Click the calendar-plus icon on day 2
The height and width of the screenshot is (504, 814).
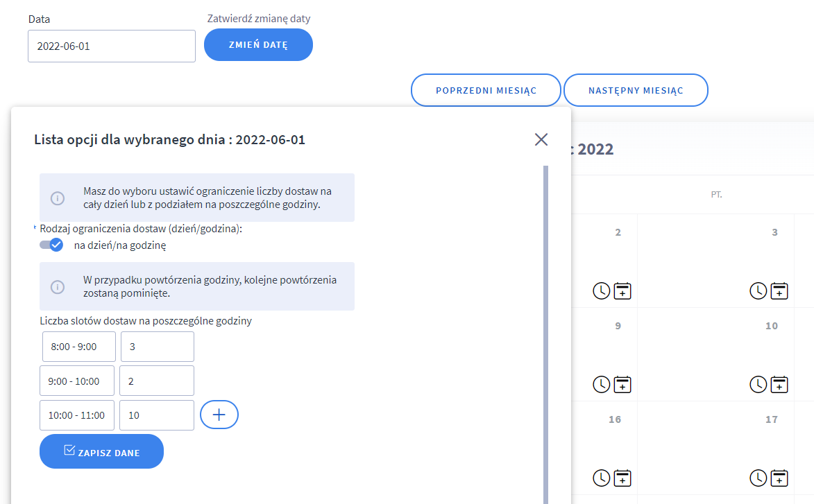click(x=622, y=290)
